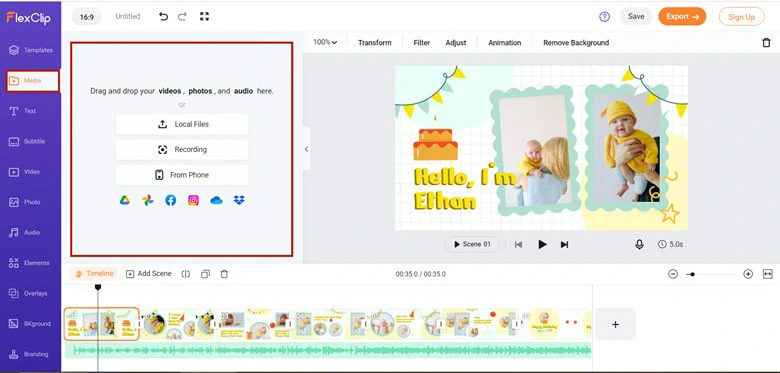Import from Google Drive
Screen dimensions: 780x373
coord(124,200)
